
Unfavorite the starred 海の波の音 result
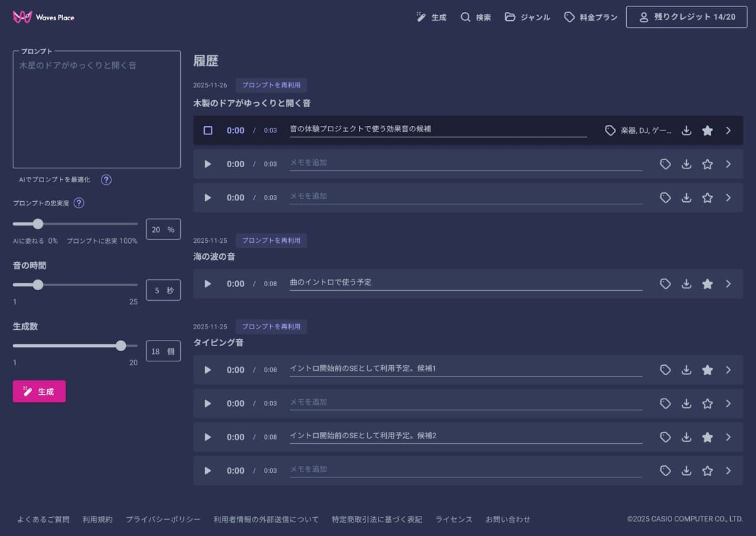point(707,284)
